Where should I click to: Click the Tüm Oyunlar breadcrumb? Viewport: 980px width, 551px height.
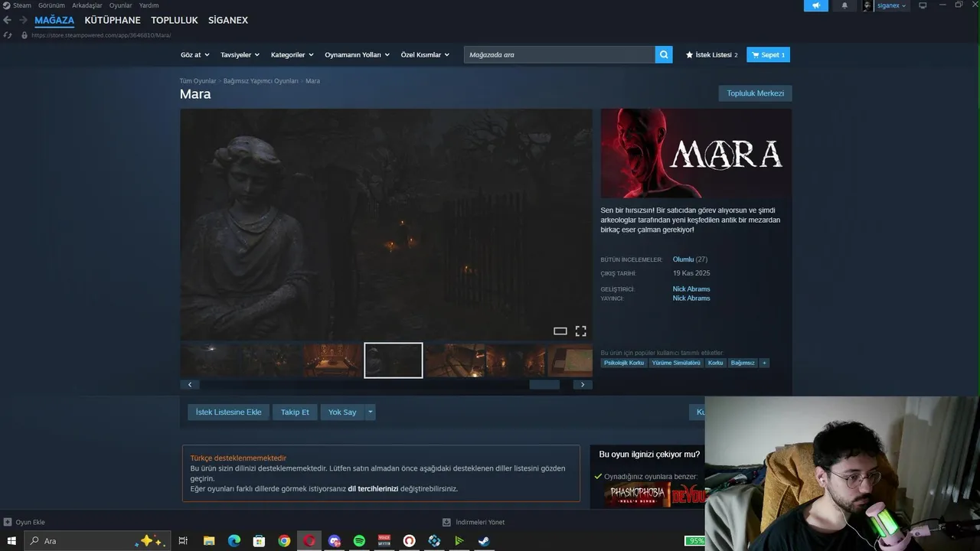pos(198,81)
